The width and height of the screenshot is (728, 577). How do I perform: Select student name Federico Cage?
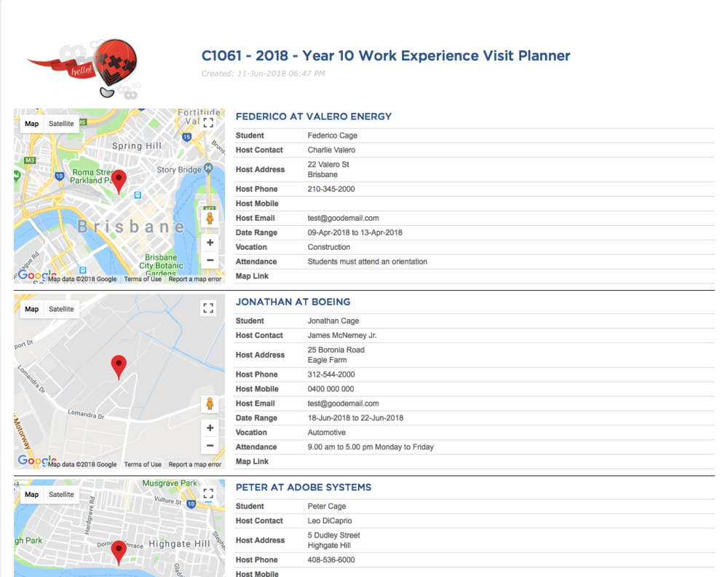coord(333,136)
